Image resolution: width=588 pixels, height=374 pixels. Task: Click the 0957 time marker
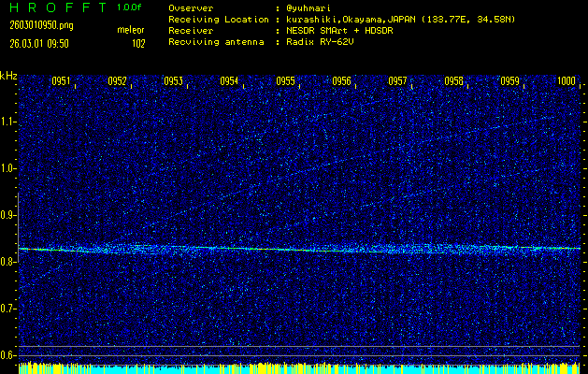click(397, 81)
